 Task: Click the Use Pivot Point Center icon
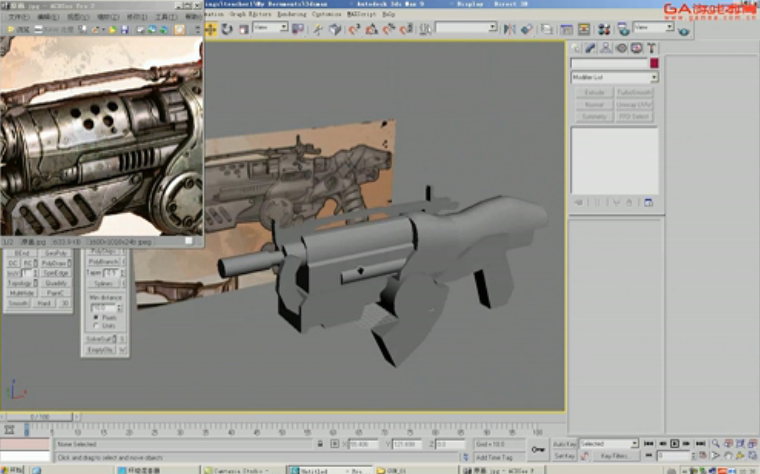pyautogui.click(x=298, y=30)
